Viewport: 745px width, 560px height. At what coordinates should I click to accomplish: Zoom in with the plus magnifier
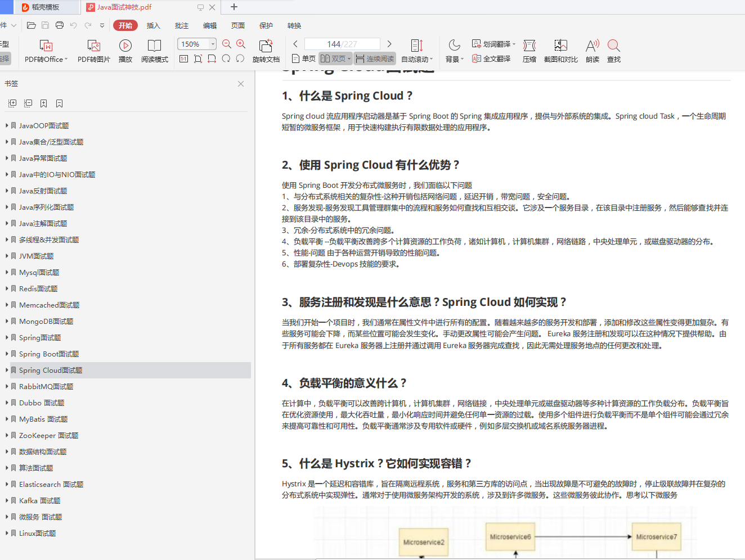[241, 44]
